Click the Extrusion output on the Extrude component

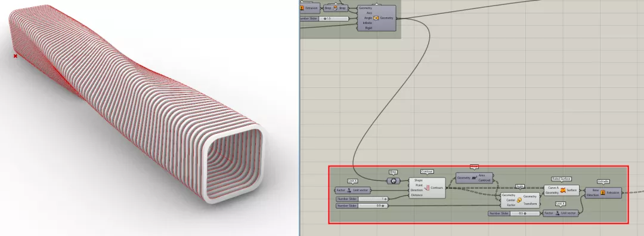pos(613,192)
